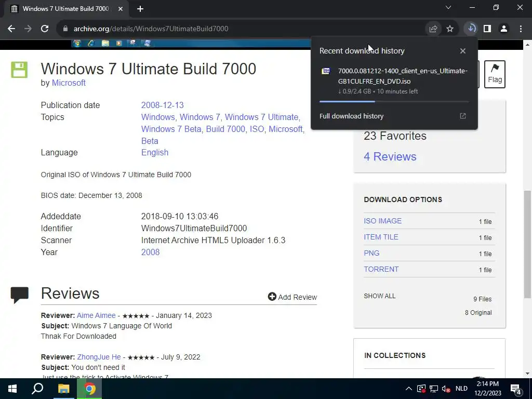532x399 pixels.
Task: Toggle the Chrome downloads bubble icon
Action: tap(471, 29)
